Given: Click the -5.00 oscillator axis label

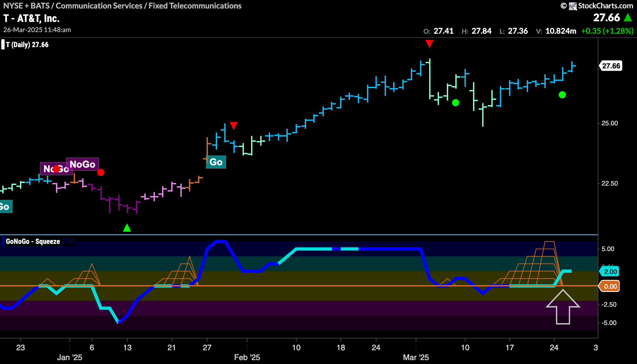Looking at the screenshot, I should (x=609, y=323).
